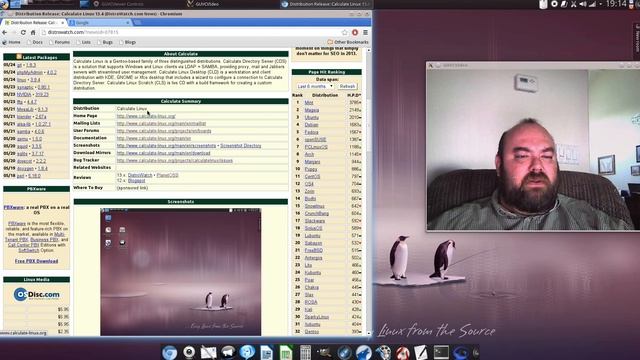Open the red PDF reader dock icon
This screenshot has height=360, width=640.
(402, 352)
